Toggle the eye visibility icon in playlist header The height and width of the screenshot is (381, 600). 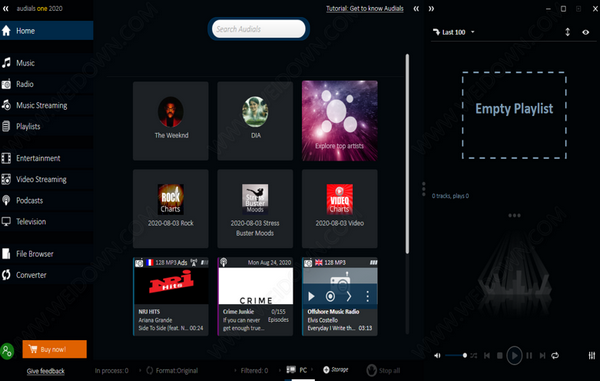point(585,33)
